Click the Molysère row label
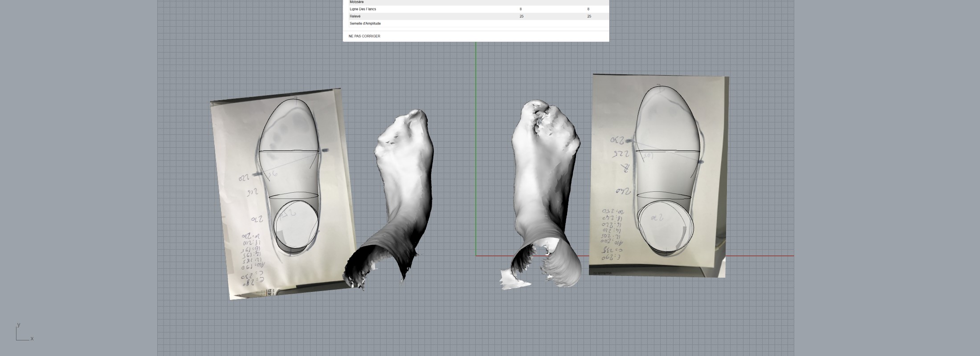The width and height of the screenshot is (980, 356). (x=357, y=2)
